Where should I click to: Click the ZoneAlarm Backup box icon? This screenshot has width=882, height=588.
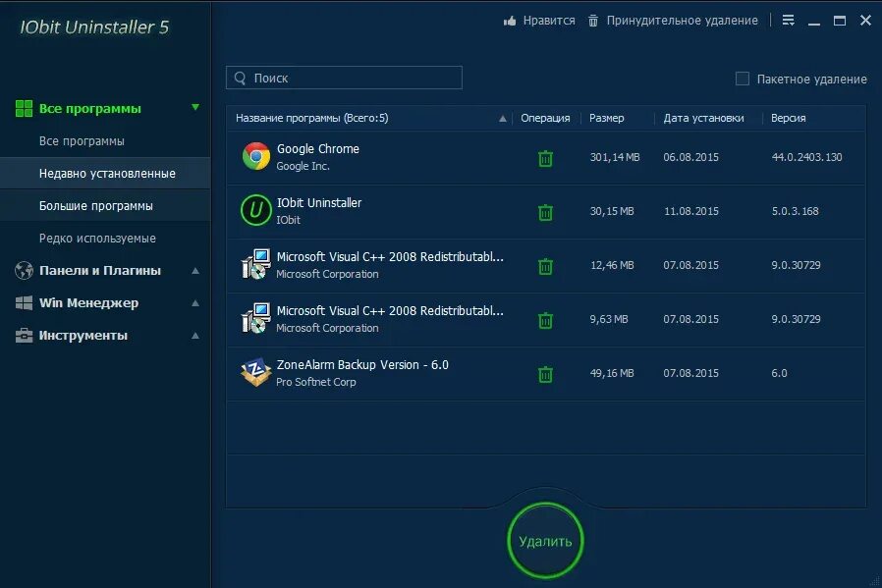pos(256,372)
